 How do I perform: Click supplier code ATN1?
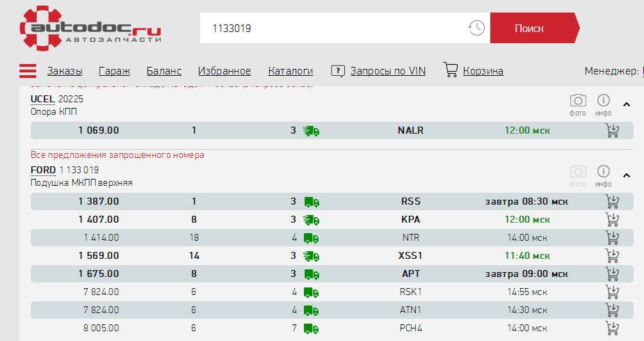pyautogui.click(x=411, y=310)
